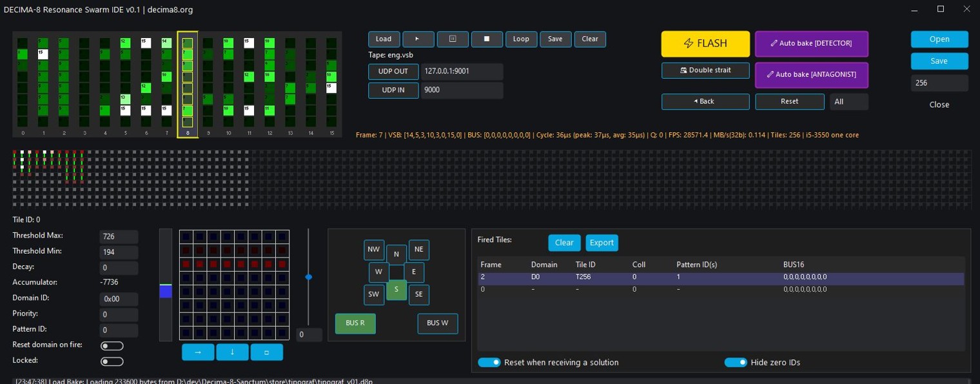
Task: Edit the UDP IN port 9000 field
Action: click(462, 90)
